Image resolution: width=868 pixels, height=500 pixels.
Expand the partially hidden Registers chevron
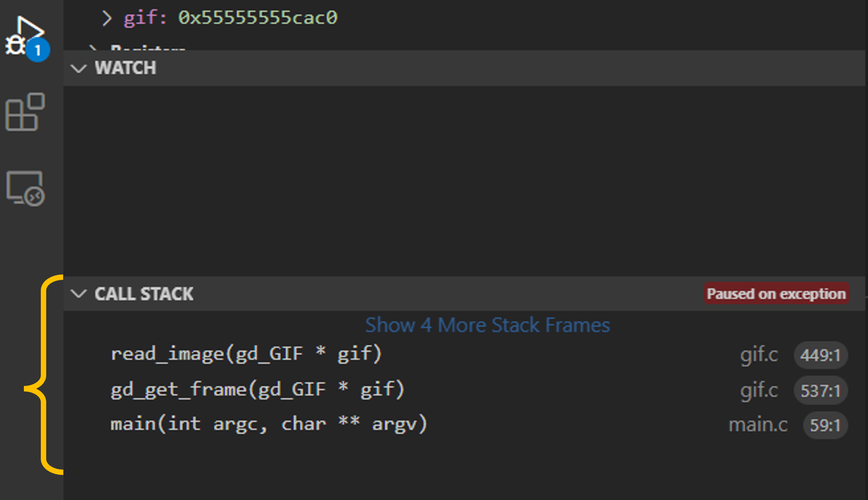tap(92, 48)
